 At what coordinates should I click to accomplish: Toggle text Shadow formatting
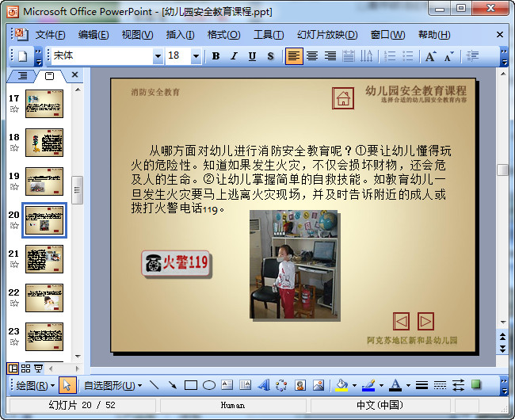270,56
